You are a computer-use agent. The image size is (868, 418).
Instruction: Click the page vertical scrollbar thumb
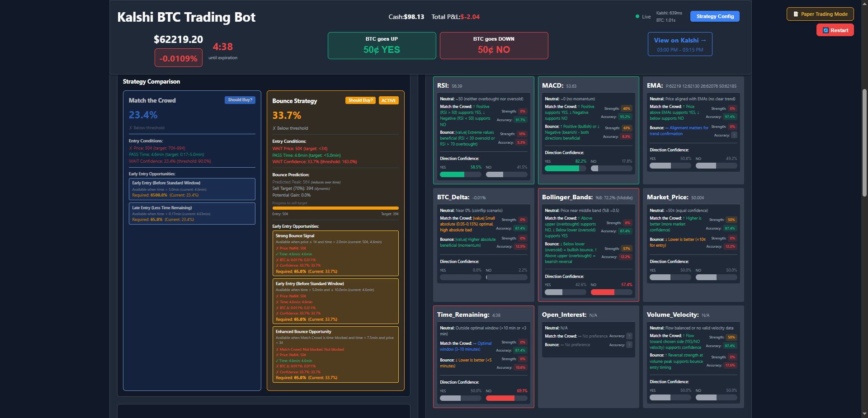tap(865, 142)
